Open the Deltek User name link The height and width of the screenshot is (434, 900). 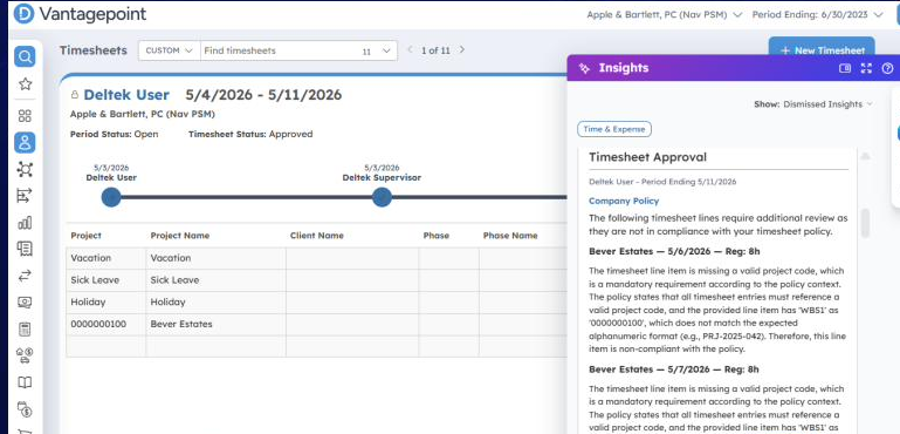pyautogui.click(x=126, y=95)
